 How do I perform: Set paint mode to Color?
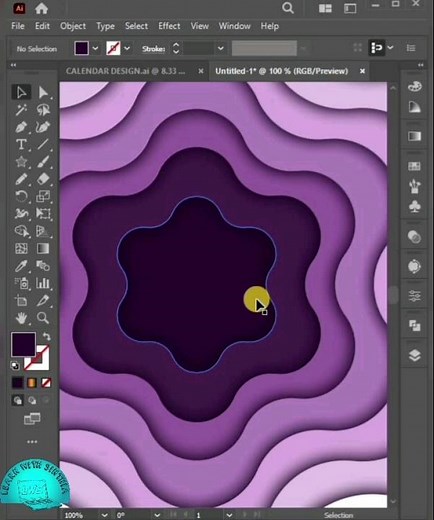click(18, 383)
